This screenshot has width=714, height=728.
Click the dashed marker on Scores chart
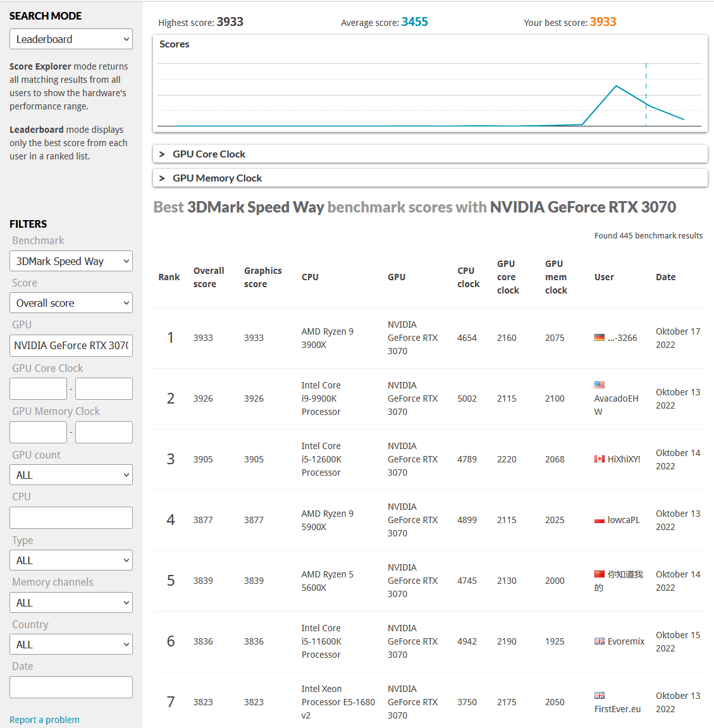646,95
